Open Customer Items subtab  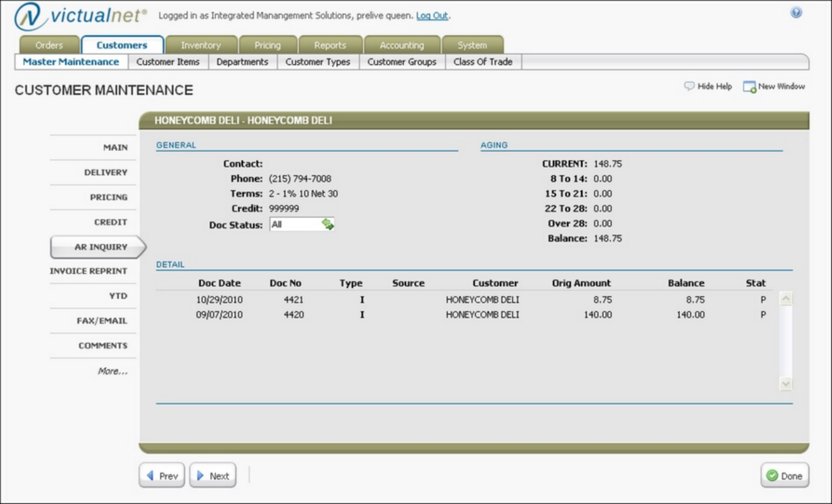(x=168, y=62)
